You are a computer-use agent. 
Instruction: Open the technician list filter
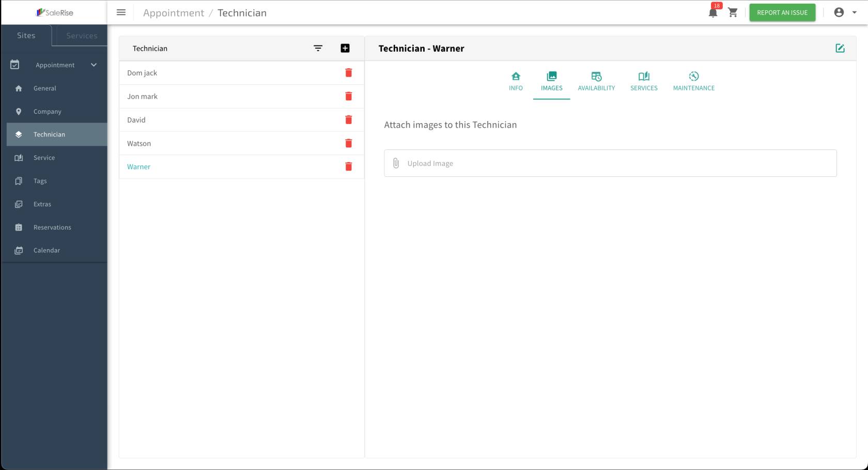pos(318,48)
